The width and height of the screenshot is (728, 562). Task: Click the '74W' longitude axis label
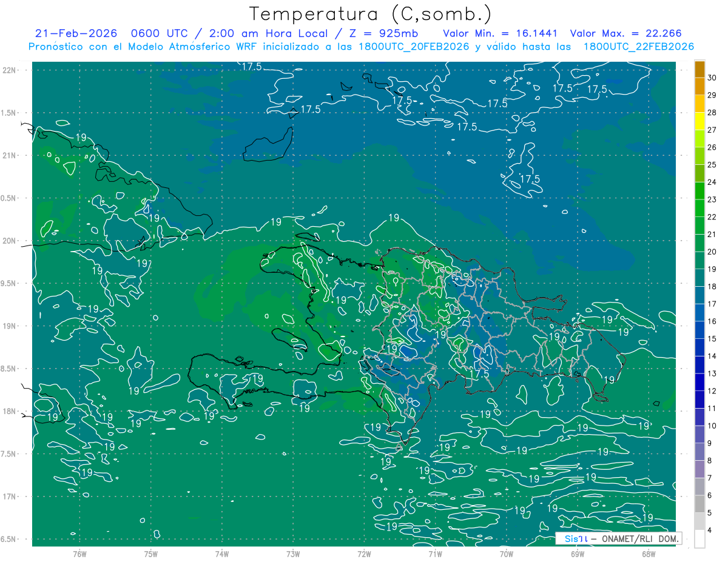222,554
